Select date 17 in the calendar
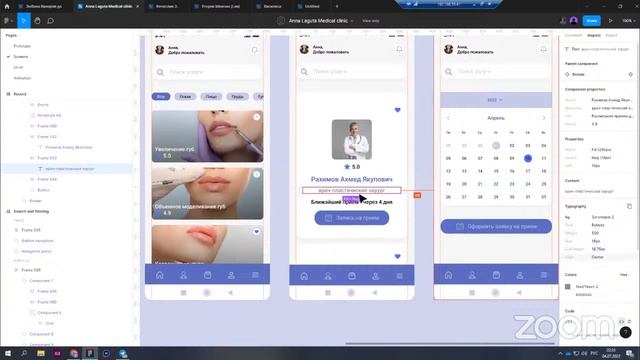The height and width of the screenshot is (360, 640). [x=528, y=171]
